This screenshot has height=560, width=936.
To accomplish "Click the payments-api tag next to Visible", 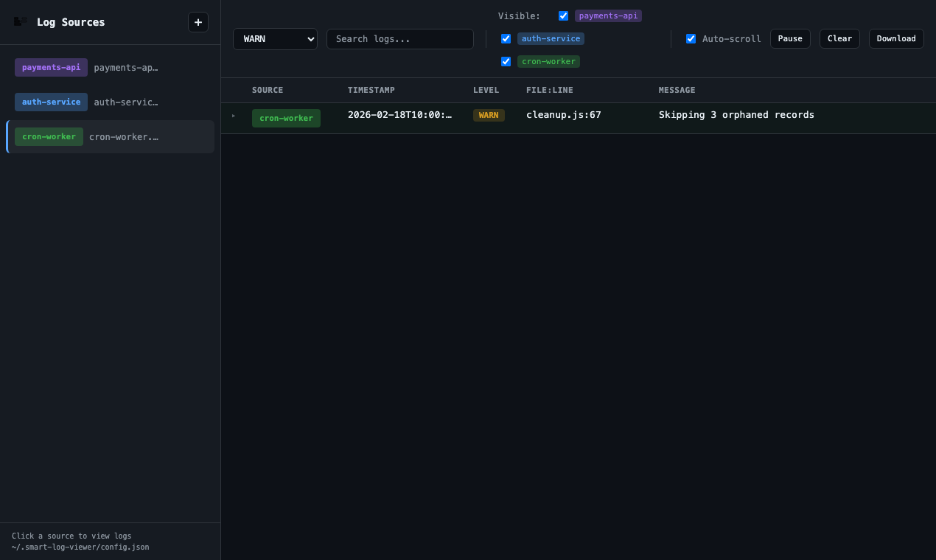I will coord(607,15).
